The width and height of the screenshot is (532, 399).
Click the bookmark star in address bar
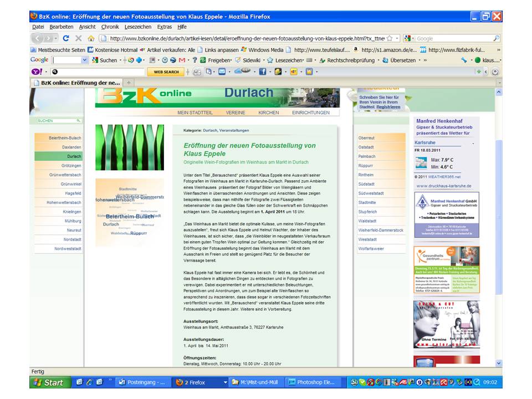tap(390, 38)
